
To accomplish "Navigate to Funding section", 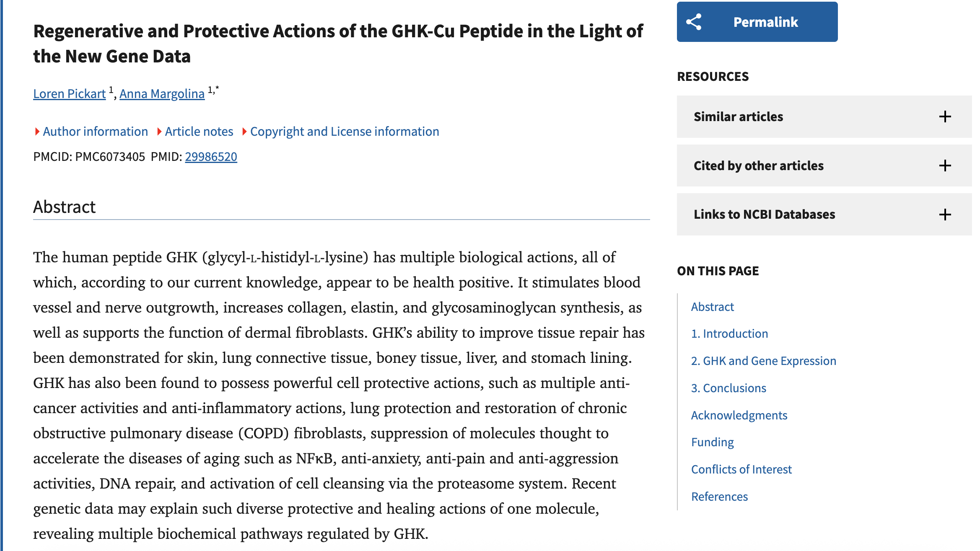I will click(712, 442).
